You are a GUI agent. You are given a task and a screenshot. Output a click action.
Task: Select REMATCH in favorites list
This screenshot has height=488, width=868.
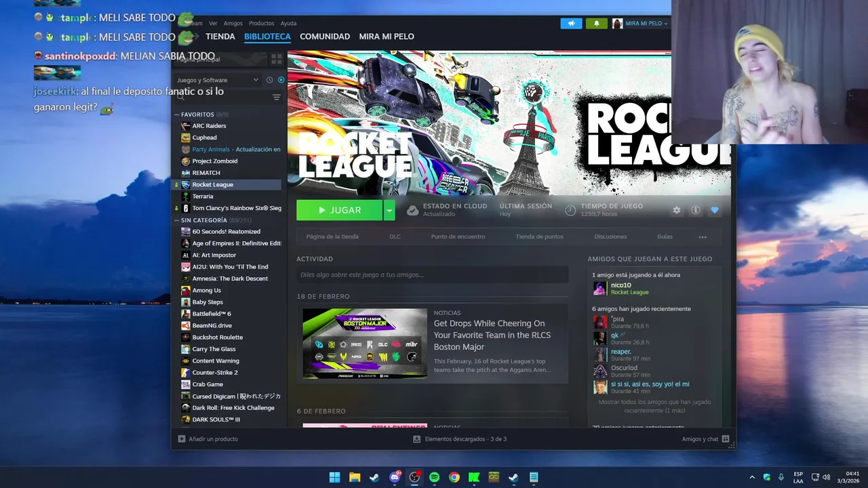tap(205, 173)
